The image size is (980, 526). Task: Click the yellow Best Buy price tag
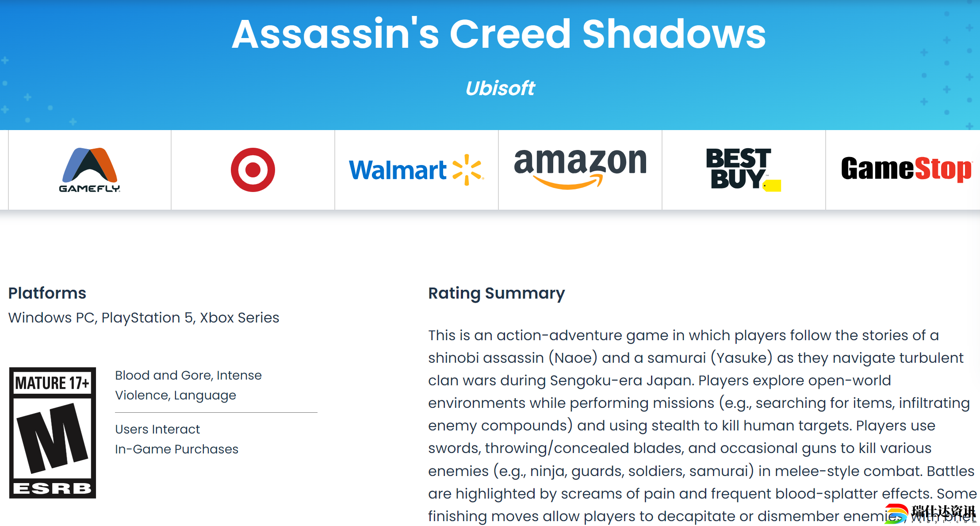pyautogui.click(x=773, y=186)
